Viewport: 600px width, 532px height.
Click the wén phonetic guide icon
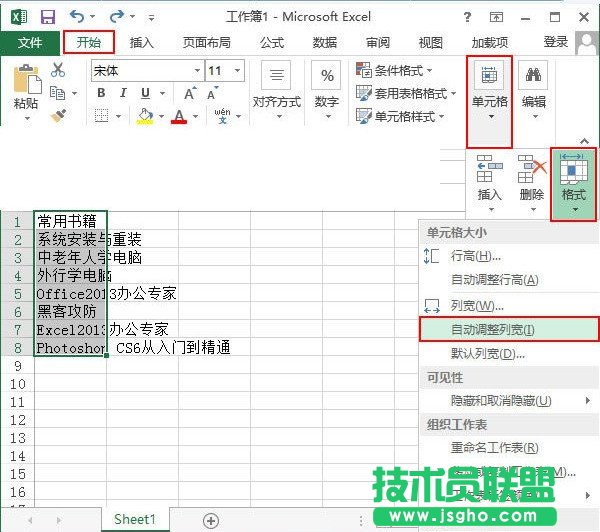point(222,116)
